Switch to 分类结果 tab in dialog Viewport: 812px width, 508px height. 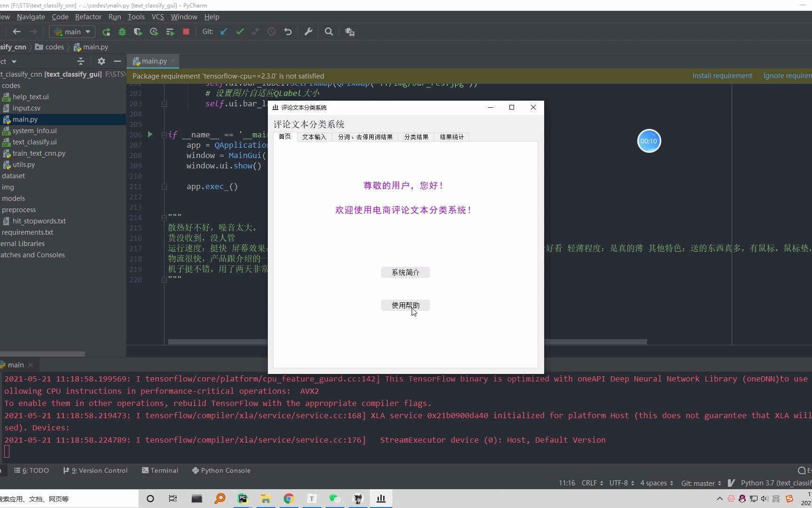coord(416,137)
